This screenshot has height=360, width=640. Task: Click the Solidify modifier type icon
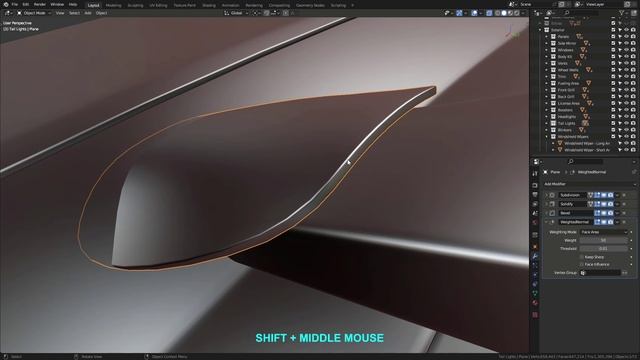pos(552,204)
